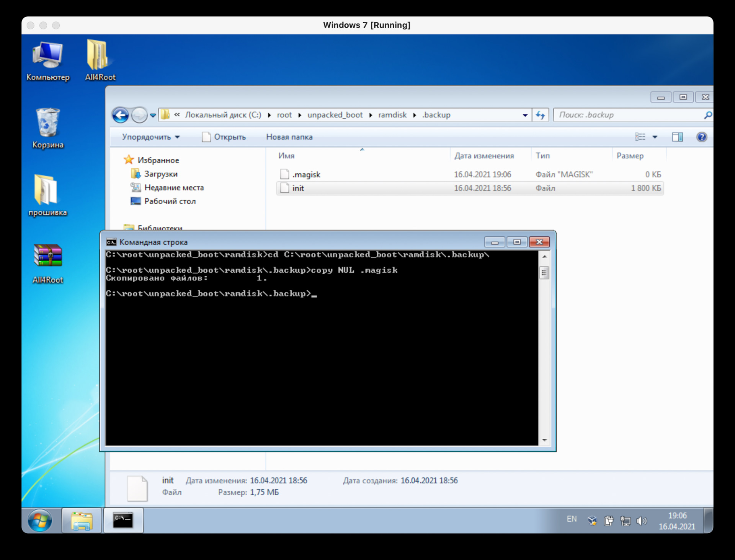Close the Командная строка window

pos(539,242)
